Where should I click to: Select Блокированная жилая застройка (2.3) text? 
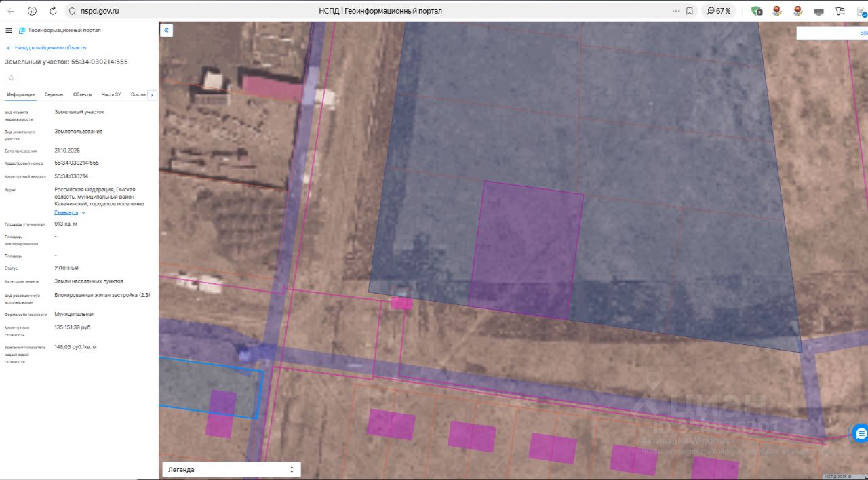coord(102,295)
